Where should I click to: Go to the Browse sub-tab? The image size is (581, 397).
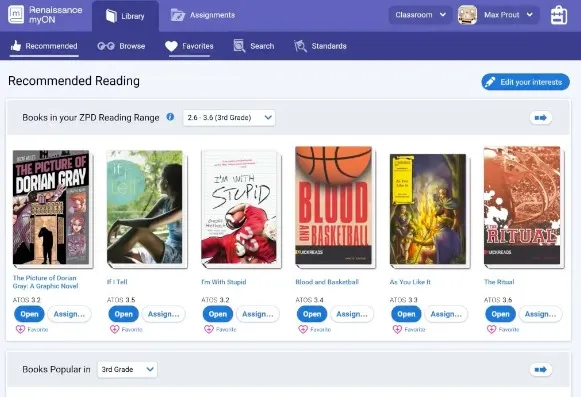coord(121,46)
